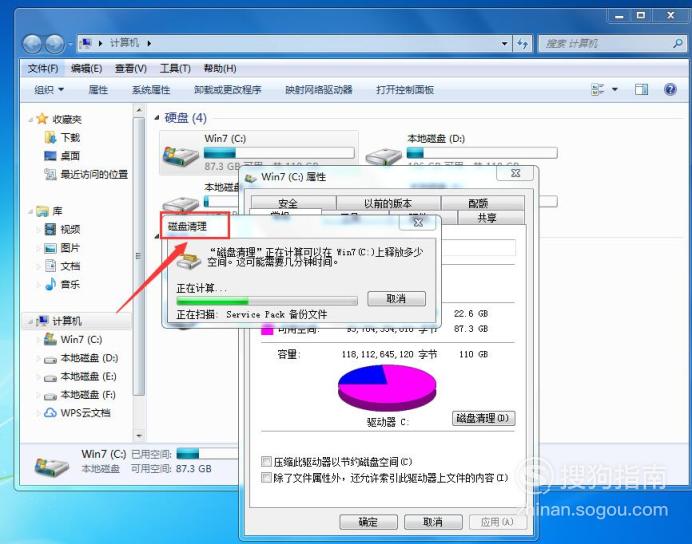
Task: Click the 图片 library icon
Action: click(50, 248)
